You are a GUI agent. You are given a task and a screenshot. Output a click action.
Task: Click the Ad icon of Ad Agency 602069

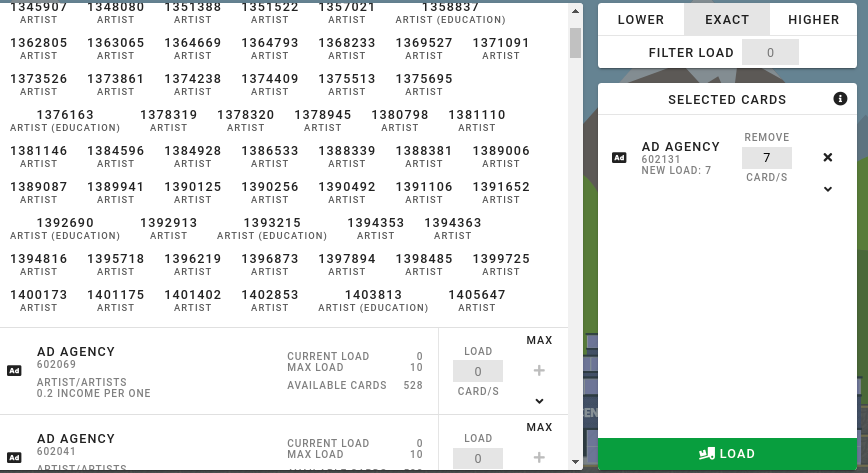(x=14, y=371)
